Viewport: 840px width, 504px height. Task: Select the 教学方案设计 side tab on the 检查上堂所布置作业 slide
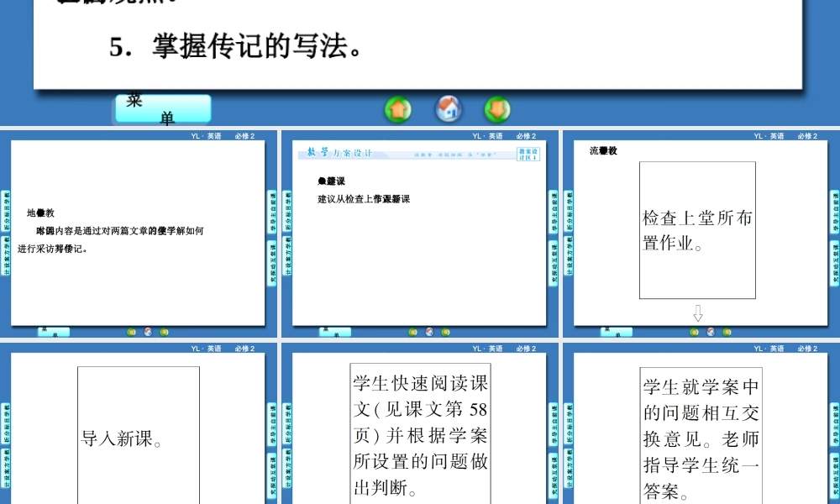(569, 255)
